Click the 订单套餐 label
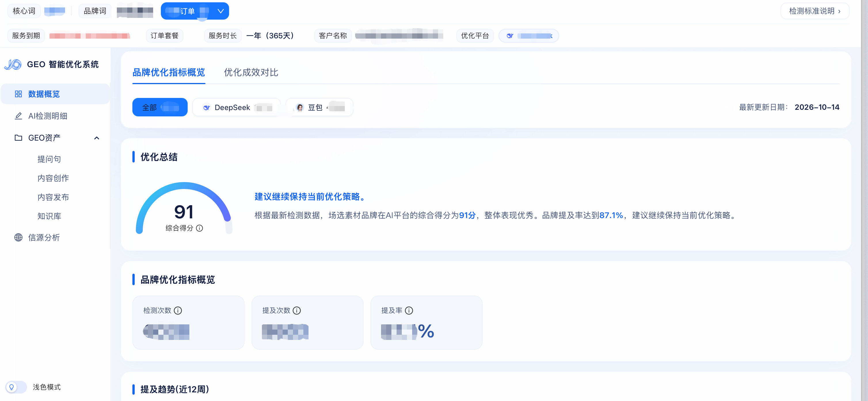 (x=164, y=36)
